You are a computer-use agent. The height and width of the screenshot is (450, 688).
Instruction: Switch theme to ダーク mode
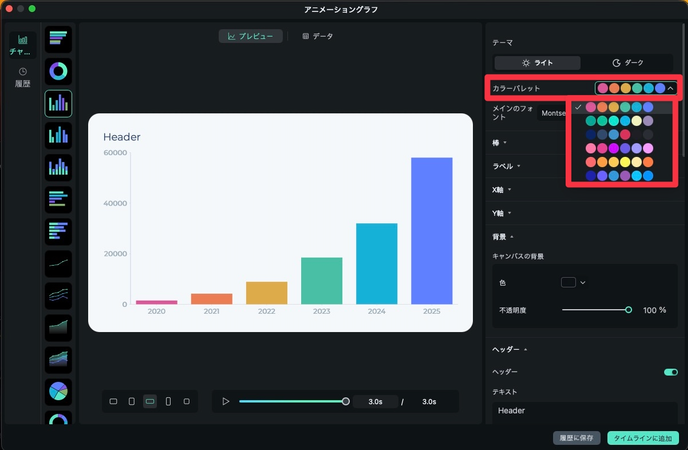pyautogui.click(x=628, y=62)
